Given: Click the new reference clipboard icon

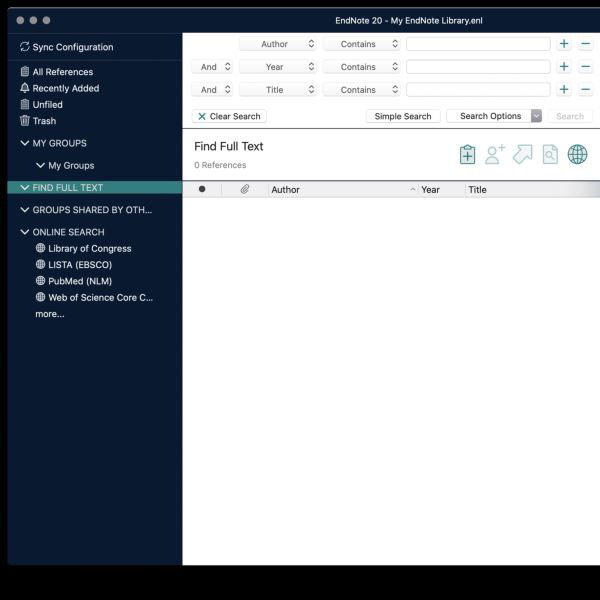Looking at the screenshot, I should (467, 155).
